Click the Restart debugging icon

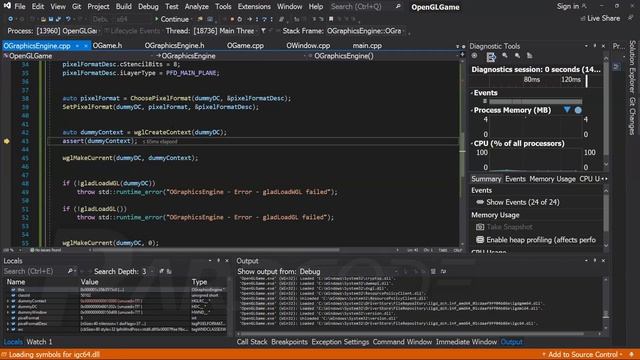coord(240,19)
